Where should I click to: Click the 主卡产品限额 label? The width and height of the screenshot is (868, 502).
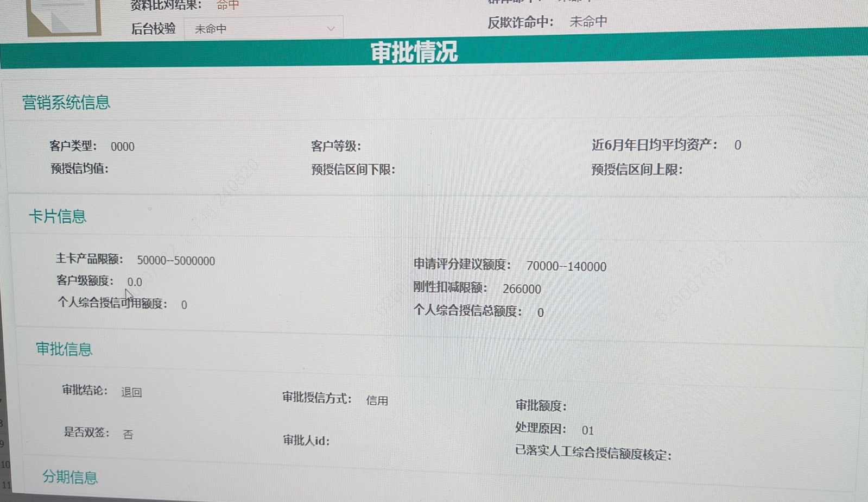(90, 259)
